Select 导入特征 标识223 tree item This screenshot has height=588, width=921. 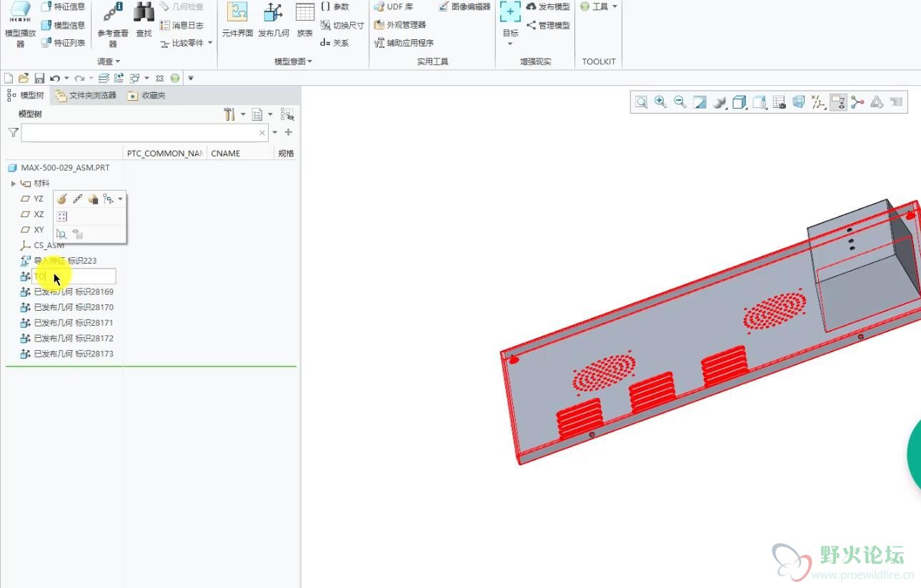click(x=59, y=261)
